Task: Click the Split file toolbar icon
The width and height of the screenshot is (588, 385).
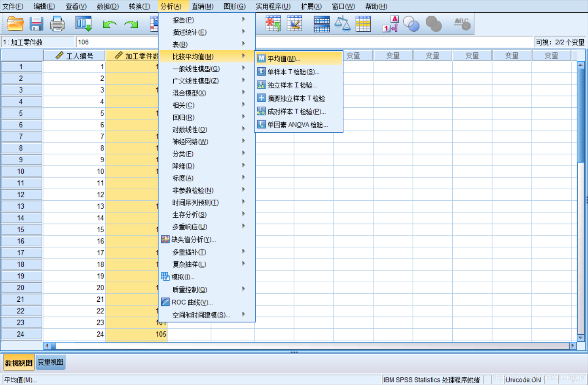Action: 295,24
